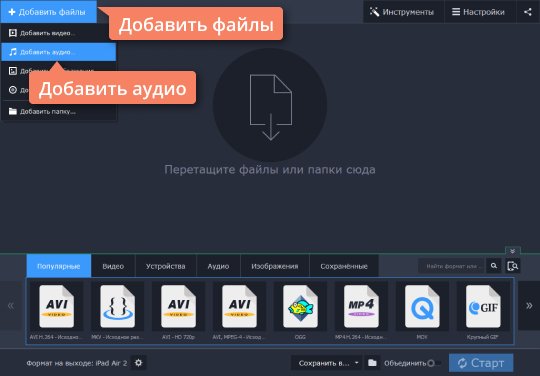Image resolution: width=540 pixels, height=376 pixels.
Task: Click the text Формат на выходе: iPad Air 2
Action: point(77,363)
